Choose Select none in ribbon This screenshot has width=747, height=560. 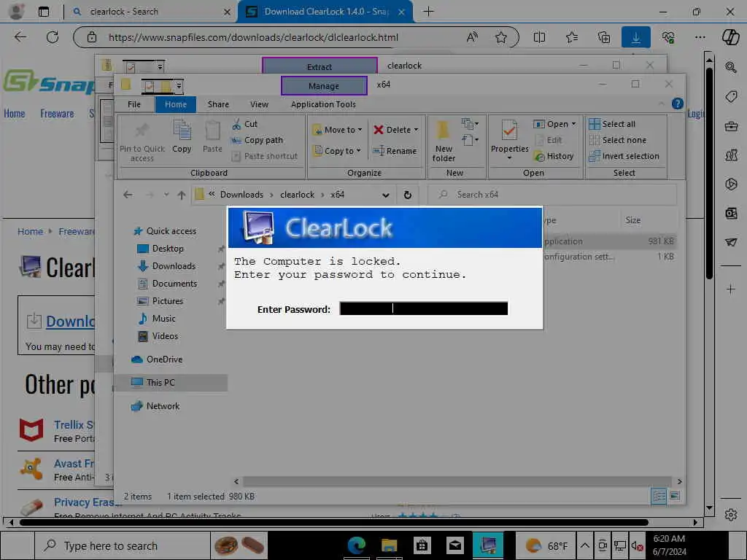click(x=618, y=140)
